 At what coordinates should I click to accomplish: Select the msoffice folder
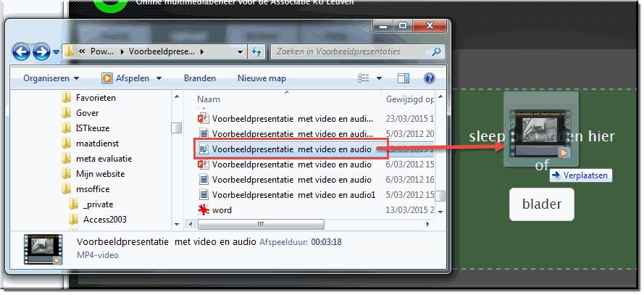[93, 189]
